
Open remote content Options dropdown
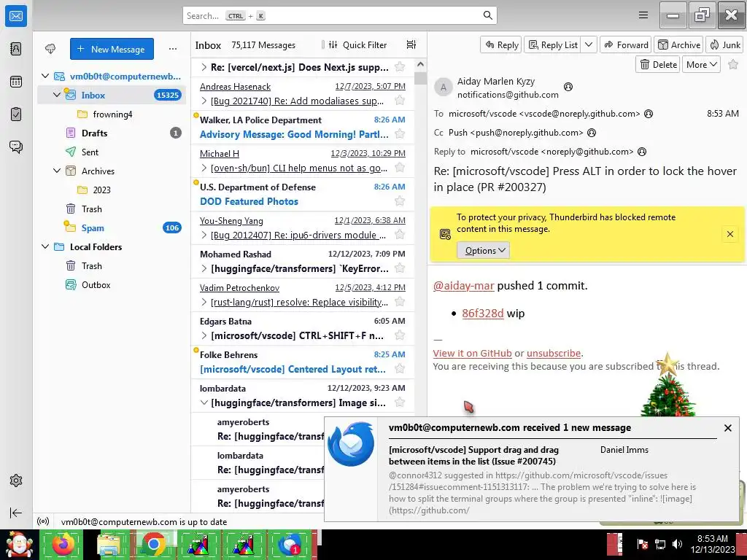(483, 251)
